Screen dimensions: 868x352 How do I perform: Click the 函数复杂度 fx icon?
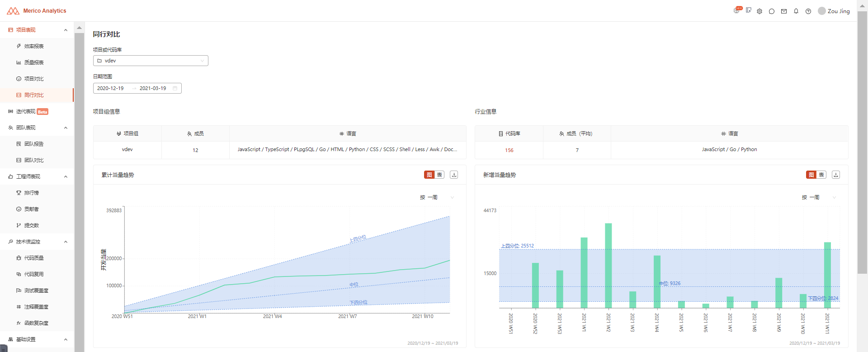[x=19, y=323]
